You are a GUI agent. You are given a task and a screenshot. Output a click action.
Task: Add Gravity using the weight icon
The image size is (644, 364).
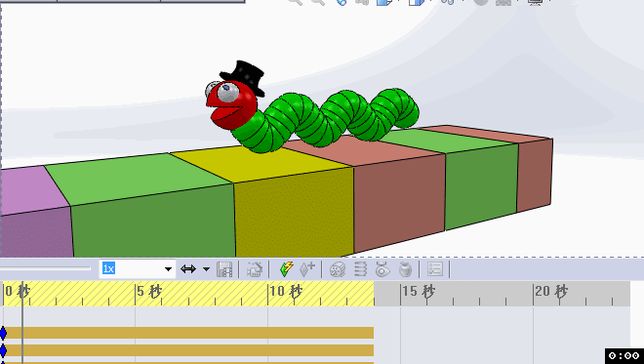405,269
